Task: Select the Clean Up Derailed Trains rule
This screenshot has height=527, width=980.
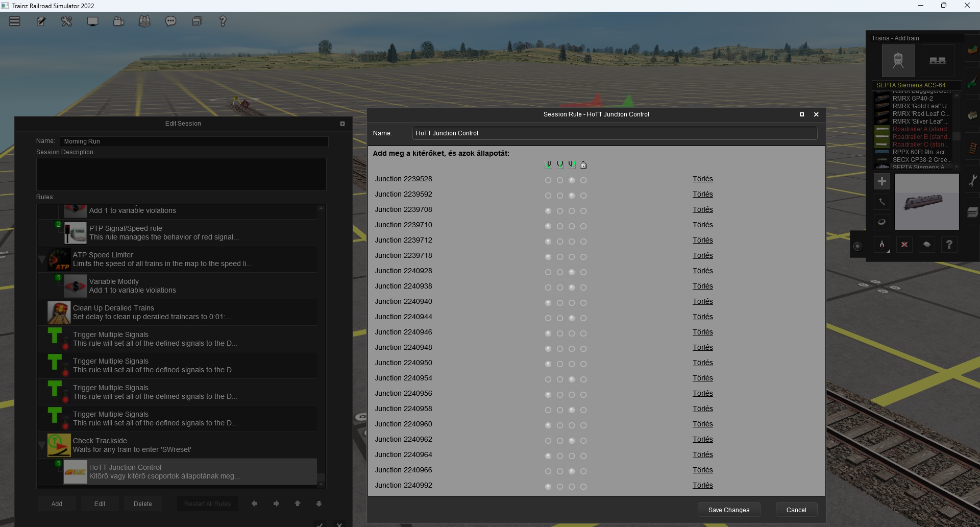Action: point(177,313)
